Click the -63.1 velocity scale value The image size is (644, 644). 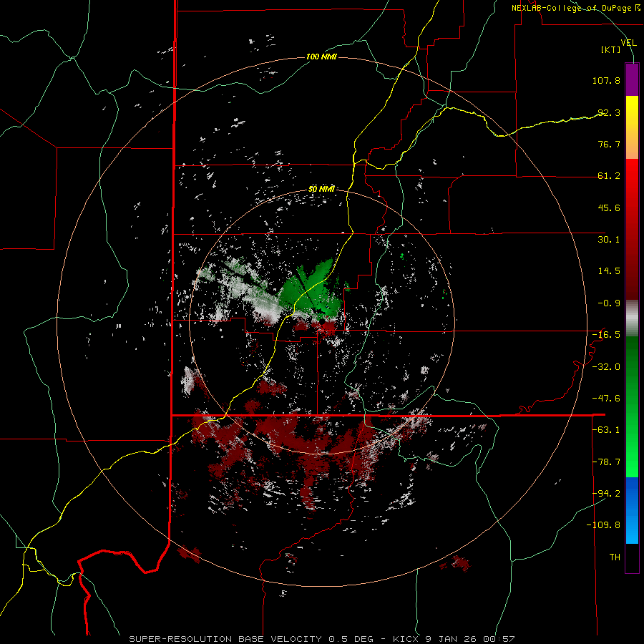click(606, 430)
